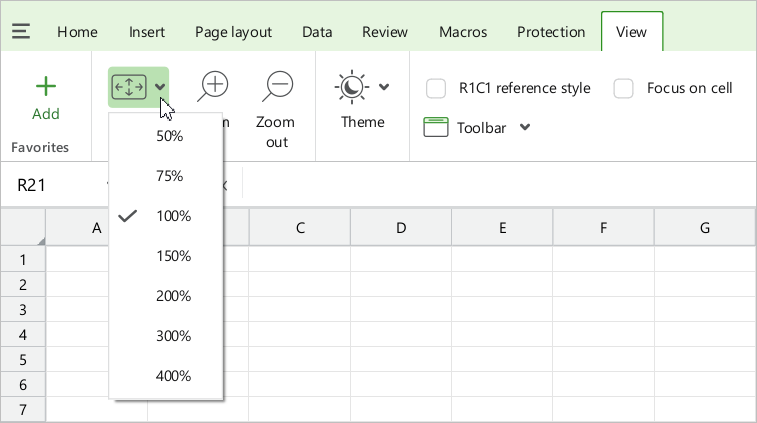Select row 3 header
Image resolution: width=757 pixels, height=423 pixels.
point(23,310)
